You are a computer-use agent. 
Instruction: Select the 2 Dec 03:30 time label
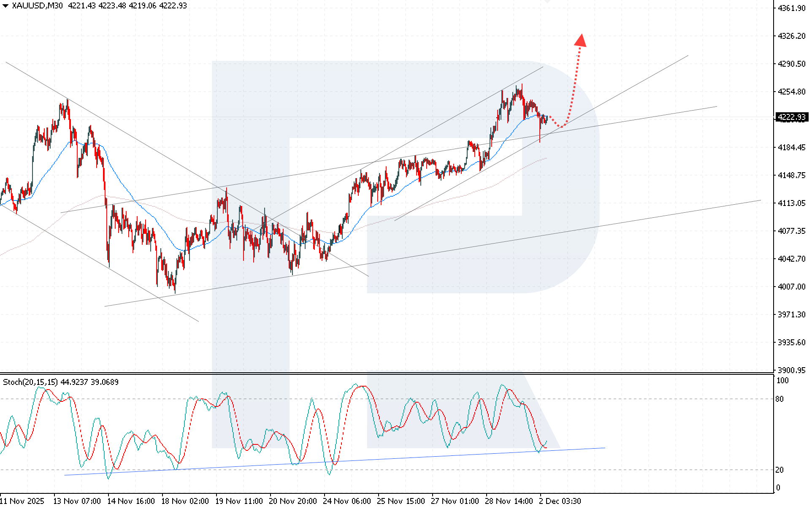point(560,501)
